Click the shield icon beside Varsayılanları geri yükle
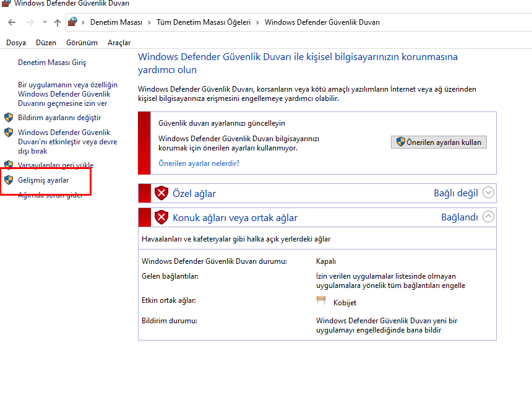The height and width of the screenshot is (405, 532). click(x=9, y=165)
